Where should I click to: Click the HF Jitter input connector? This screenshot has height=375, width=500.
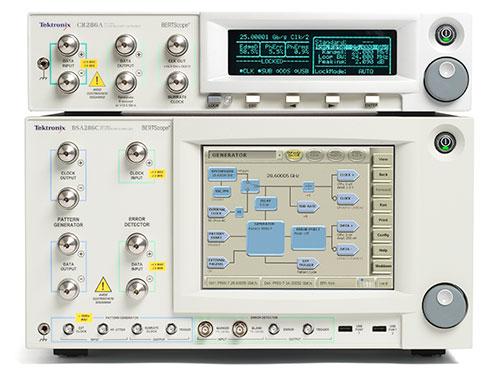102,329
